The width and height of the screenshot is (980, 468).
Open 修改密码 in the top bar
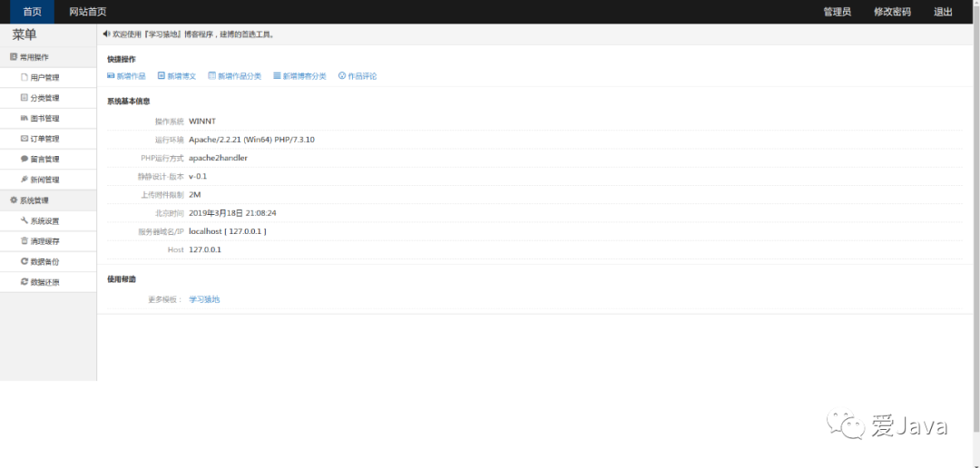click(892, 12)
